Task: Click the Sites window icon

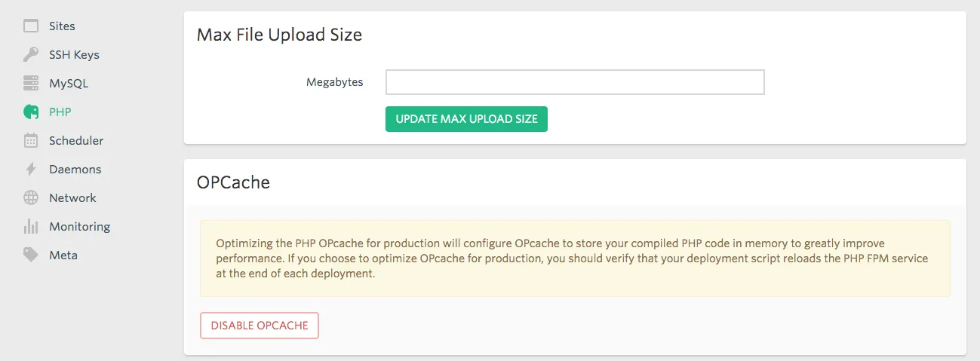Action: coord(31,26)
